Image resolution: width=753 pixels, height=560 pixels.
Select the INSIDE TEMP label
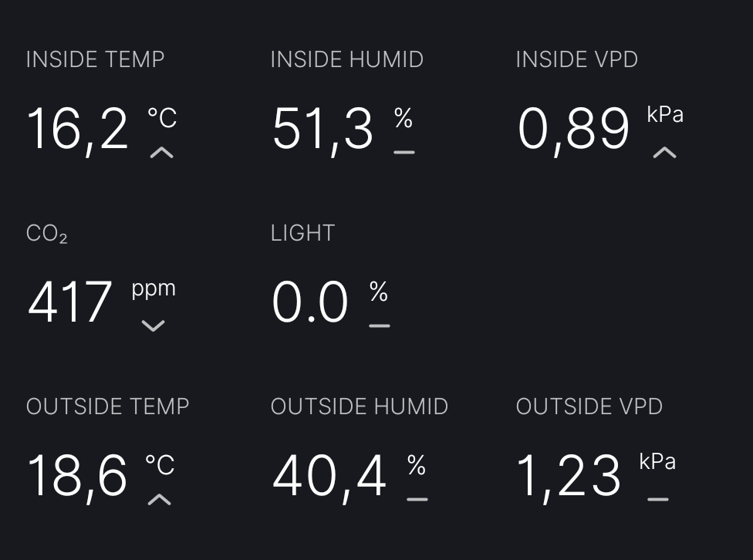96,59
